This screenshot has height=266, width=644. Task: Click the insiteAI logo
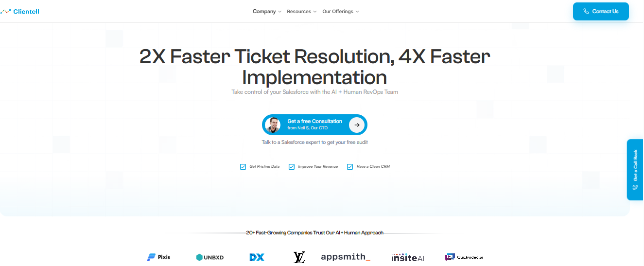[407, 257]
